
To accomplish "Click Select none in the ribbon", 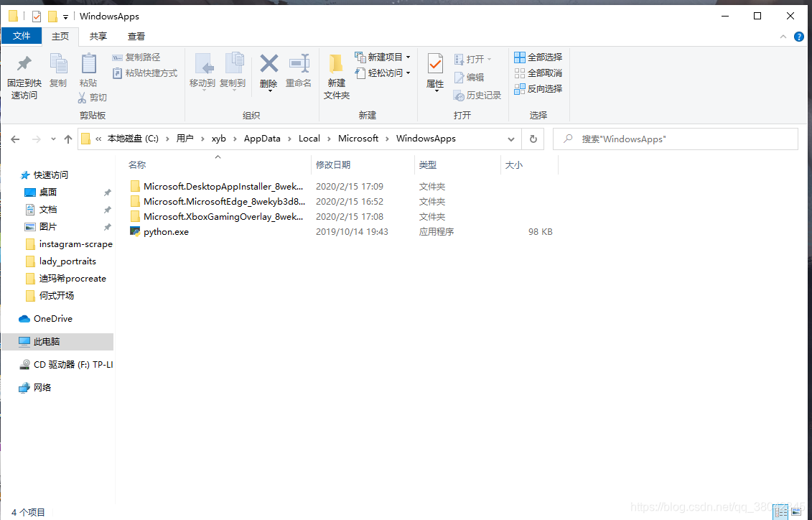I will tap(538, 73).
